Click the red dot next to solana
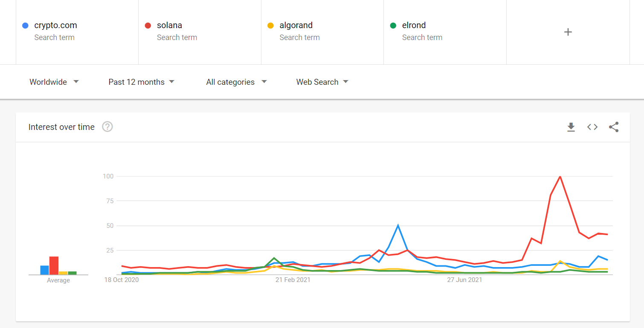This screenshot has width=644, height=328. click(148, 26)
